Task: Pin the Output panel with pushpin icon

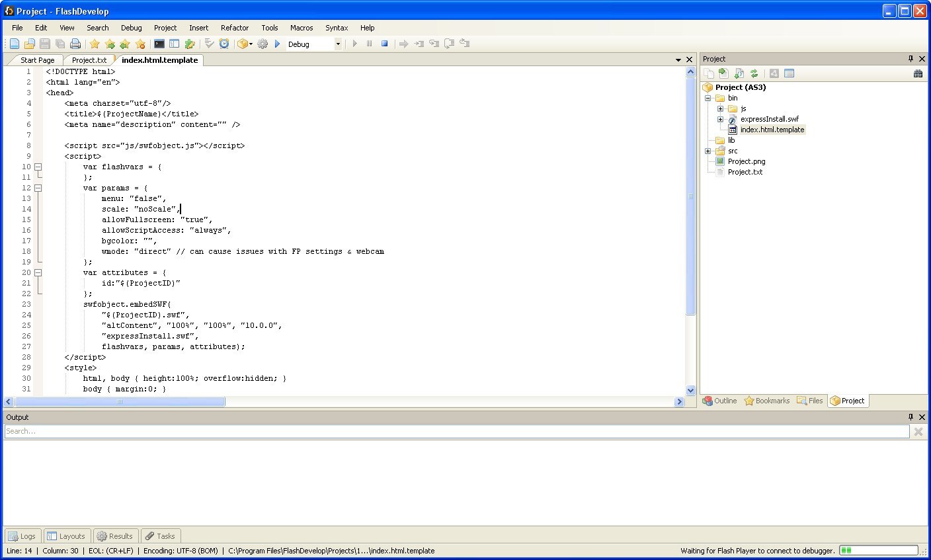Action: click(x=911, y=417)
